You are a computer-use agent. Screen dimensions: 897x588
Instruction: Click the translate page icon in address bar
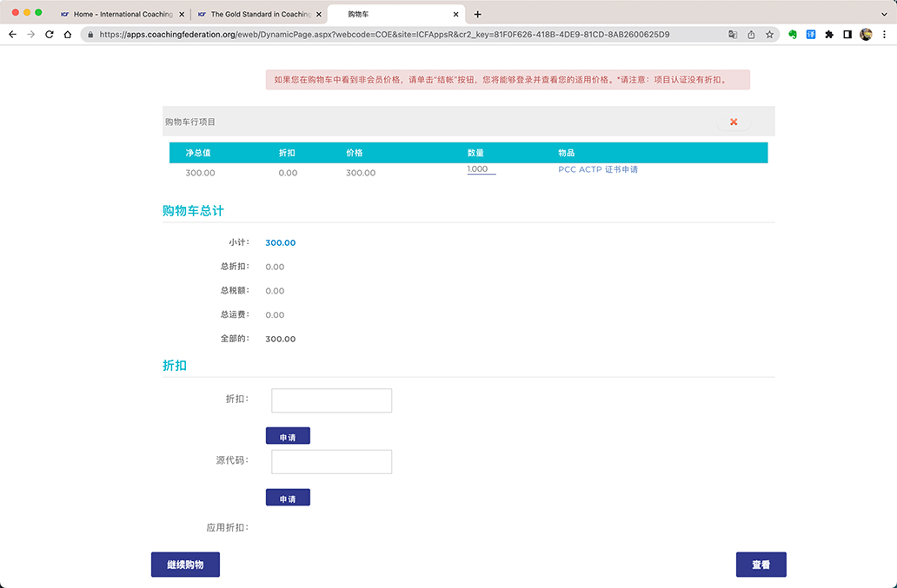[733, 35]
